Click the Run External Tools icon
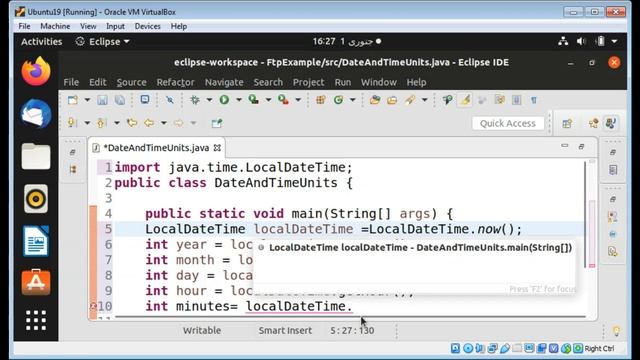The height and width of the screenshot is (360, 640). pyautogui.click(x=283, y=100)
